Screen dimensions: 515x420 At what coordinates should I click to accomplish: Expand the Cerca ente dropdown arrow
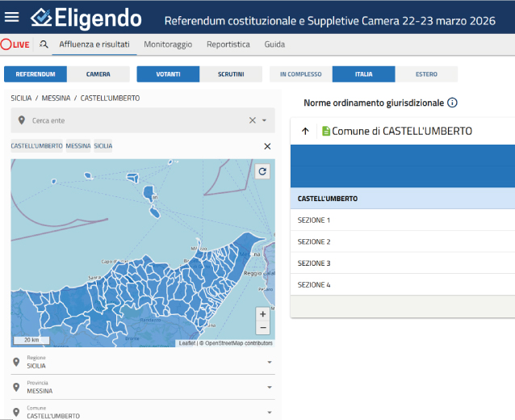coord(266,120)
